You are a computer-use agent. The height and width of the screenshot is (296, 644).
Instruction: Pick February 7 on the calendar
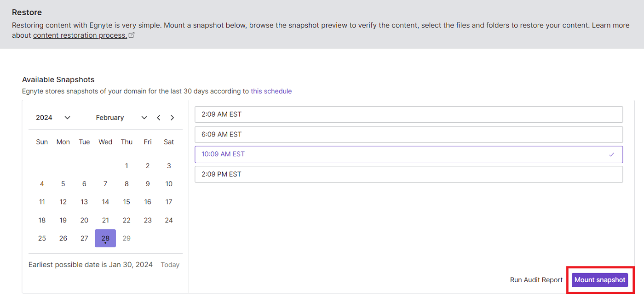pos(105,183)
